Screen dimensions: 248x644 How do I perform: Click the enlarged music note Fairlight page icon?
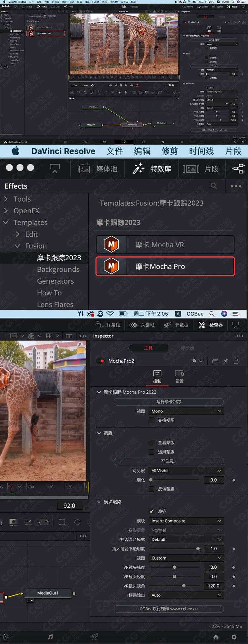tap(50, 636)
